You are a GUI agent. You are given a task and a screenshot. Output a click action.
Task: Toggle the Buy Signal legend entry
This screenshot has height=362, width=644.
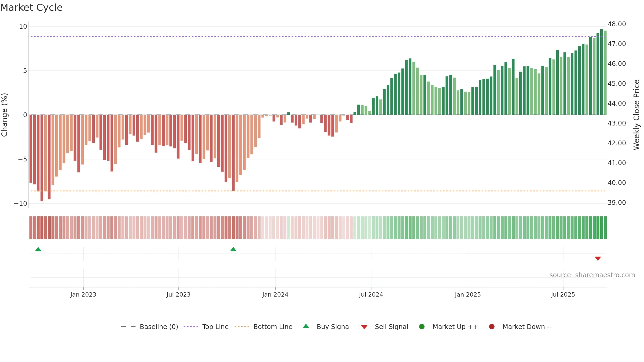(x=327, y=327)
